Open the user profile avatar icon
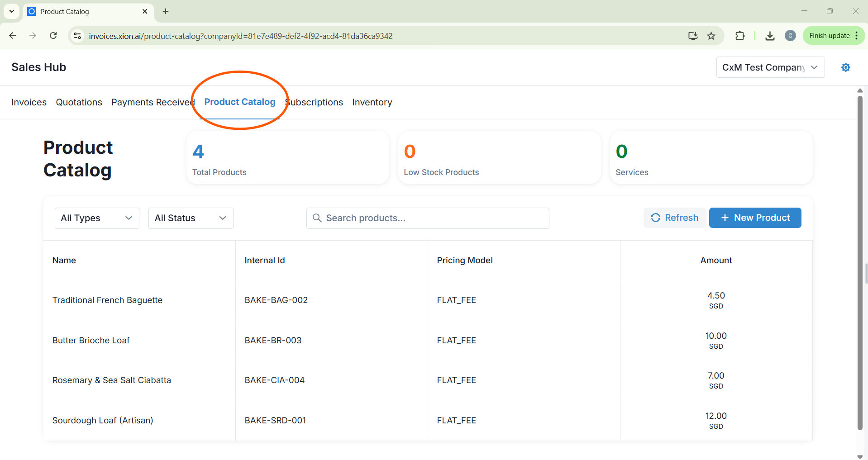 pyautogui.click(x=790, y=36)
